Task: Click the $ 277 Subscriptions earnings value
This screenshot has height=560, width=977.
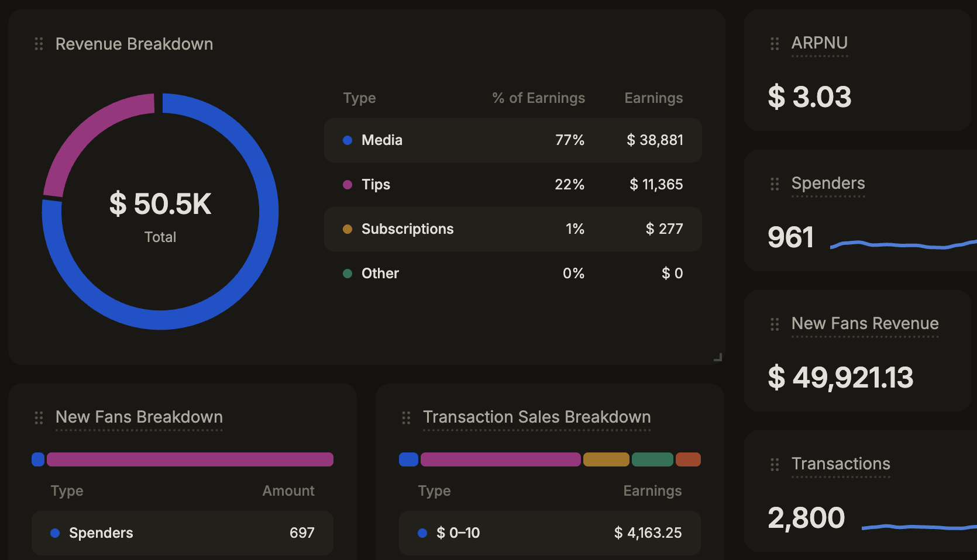Action: (x=664, y=229)
